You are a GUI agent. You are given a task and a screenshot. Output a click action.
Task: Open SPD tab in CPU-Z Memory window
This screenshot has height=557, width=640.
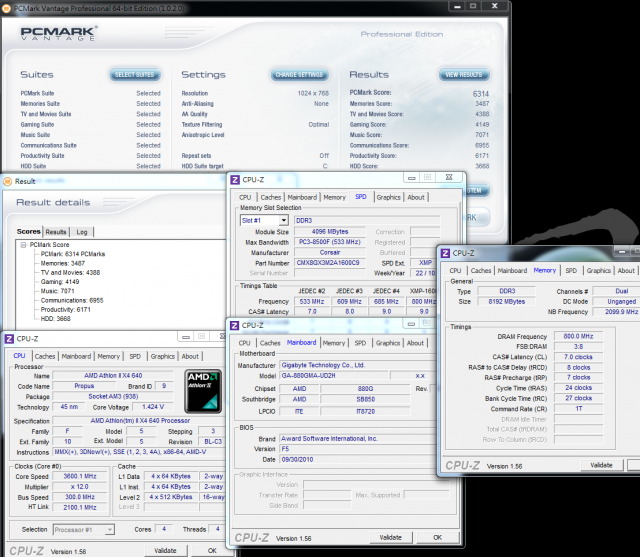point(571,271)
